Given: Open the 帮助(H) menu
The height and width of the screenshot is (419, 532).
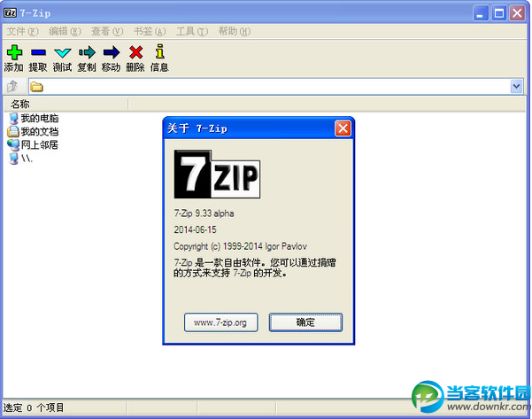Looking at the screenshot, I should [235, 31].
